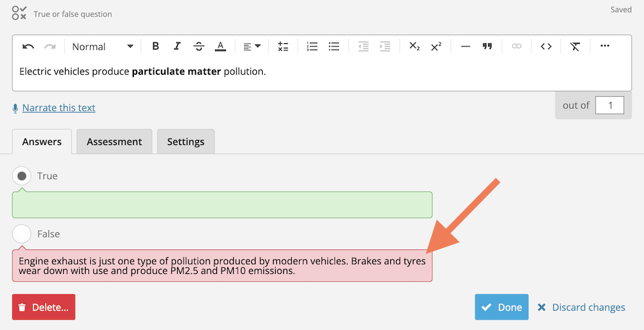Open the Settings tab

185,142
